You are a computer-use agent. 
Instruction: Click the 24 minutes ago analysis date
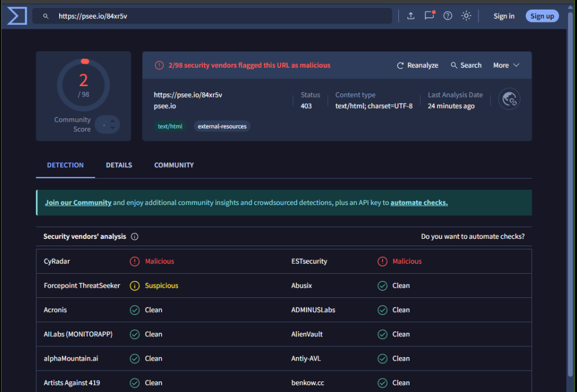click(451, 106)
